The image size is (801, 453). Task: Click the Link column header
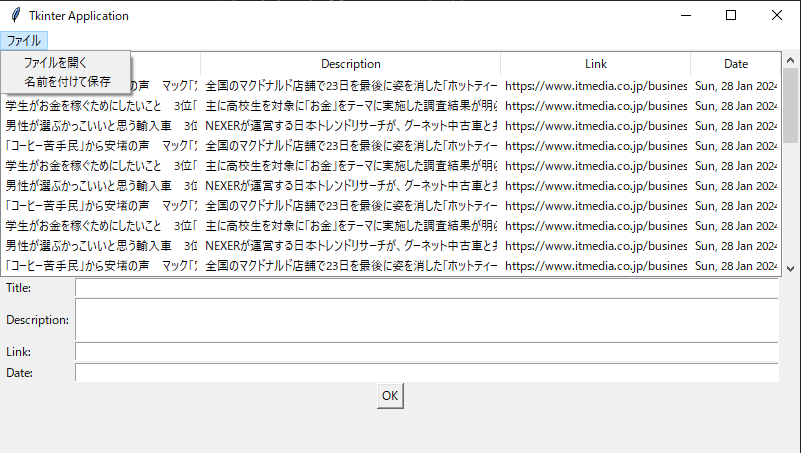coord(595,64)
